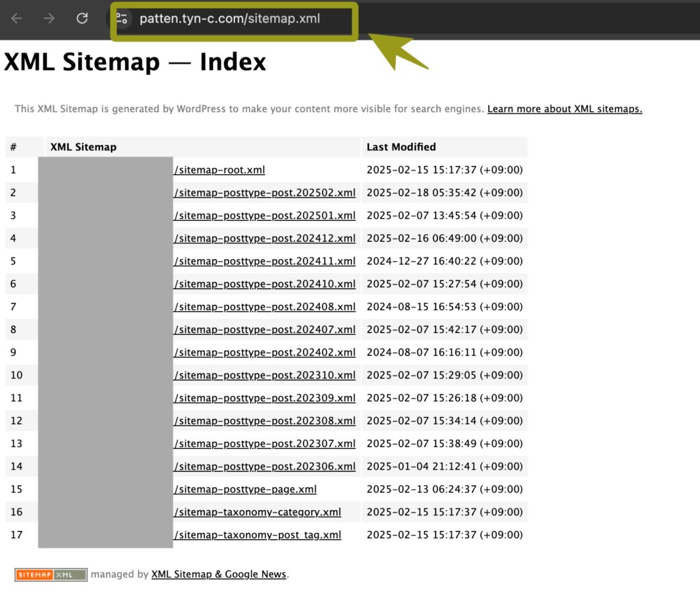Open Learn more about XML sitemaps link
The width and height of the screenshot is (700, 594).
[564, 109]
